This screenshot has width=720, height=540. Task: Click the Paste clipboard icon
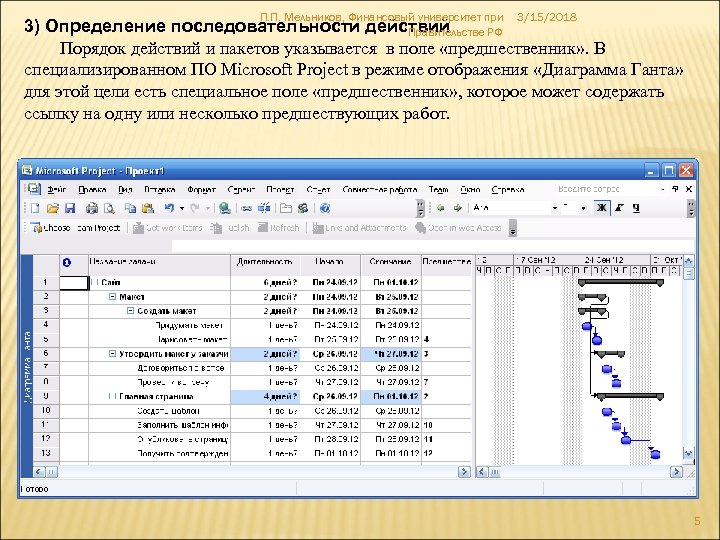(147, 208)
